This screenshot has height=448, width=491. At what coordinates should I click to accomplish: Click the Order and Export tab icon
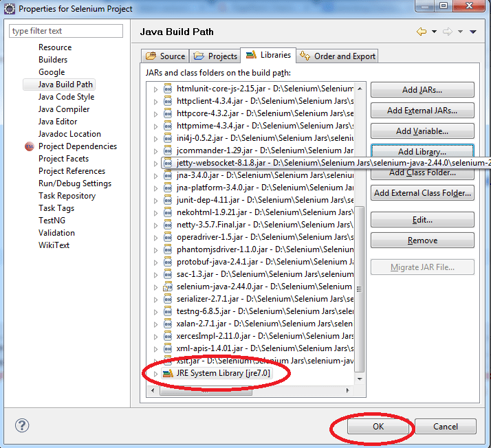pyautogui.click(x=305, y=56)
